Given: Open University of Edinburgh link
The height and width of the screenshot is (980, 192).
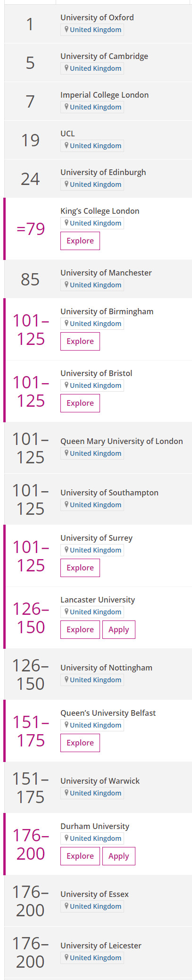Looking at the screenshot, I should coord(103,172).
